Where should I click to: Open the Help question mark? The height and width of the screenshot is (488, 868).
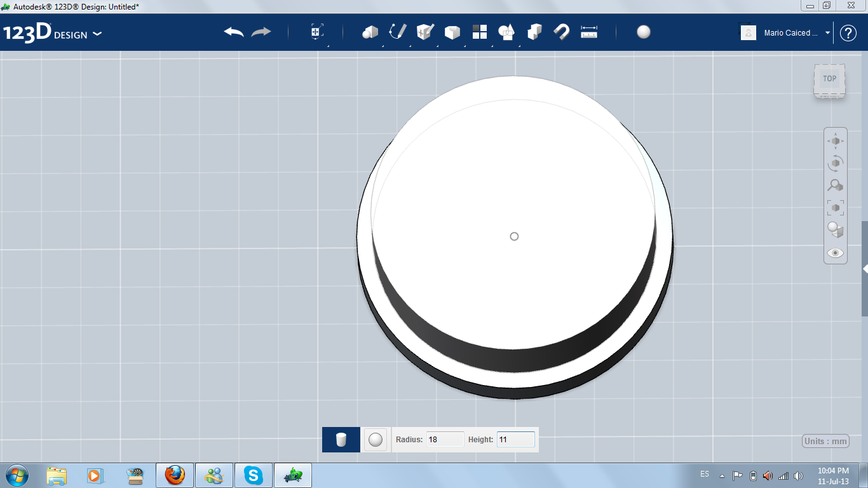tap(848, 33)
